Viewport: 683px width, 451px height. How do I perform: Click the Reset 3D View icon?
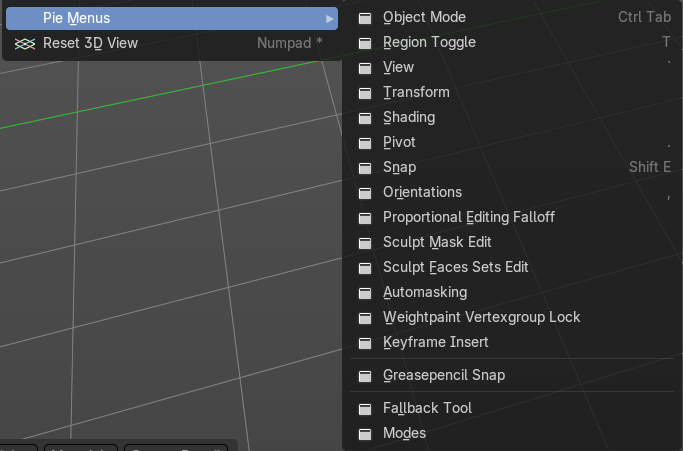(x=25, y=44)
